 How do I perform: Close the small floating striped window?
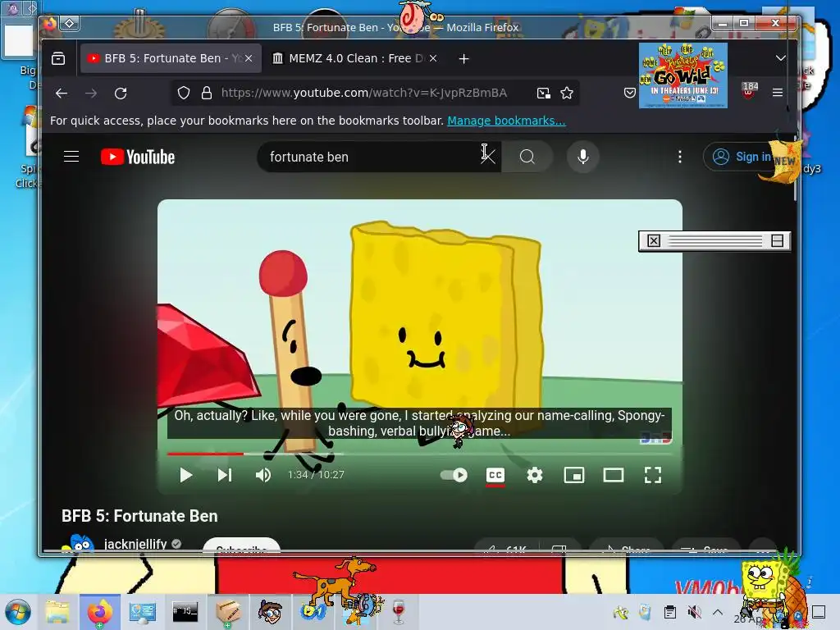click(654, 240)
